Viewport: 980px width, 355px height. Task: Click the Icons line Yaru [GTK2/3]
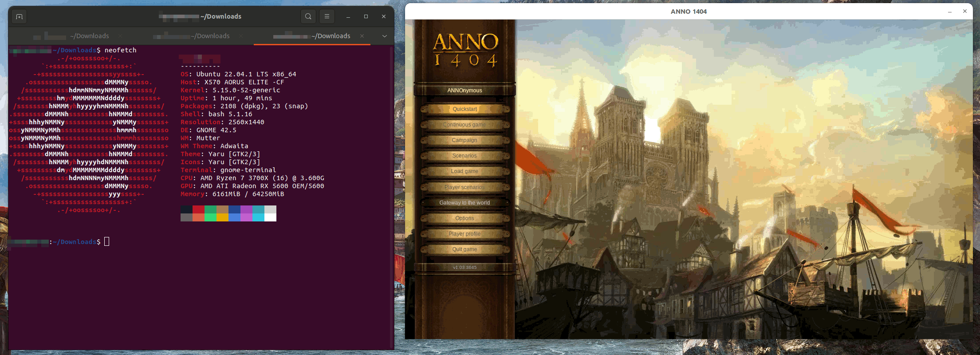[x=220, y=162]
